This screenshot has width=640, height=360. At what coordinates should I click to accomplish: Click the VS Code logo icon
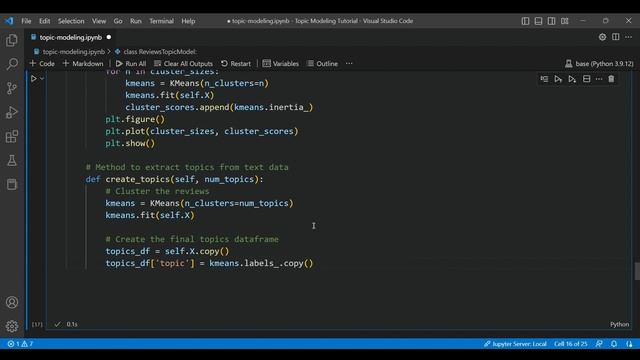point(9,21)
